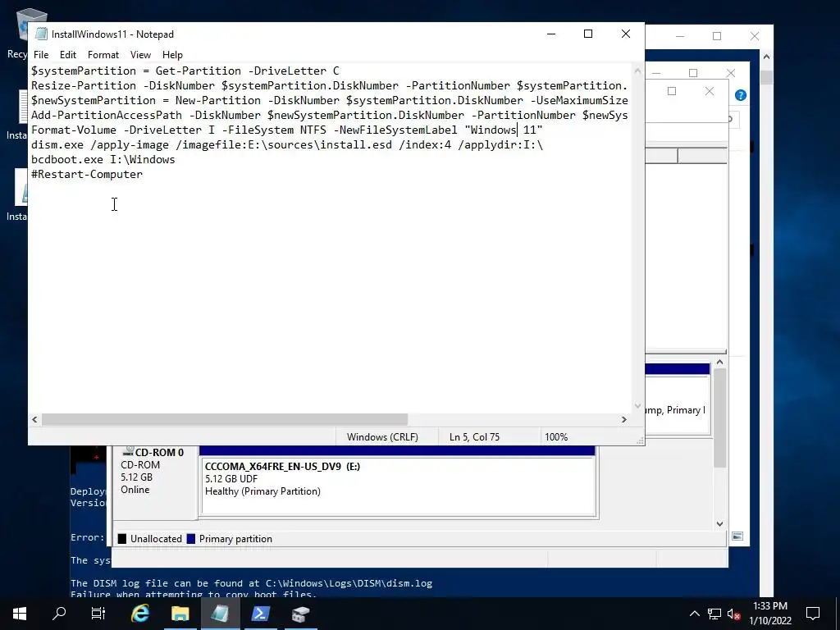Image resolution: width=840 pixels, height=630 pixels.
Task: Click Notepad vertical scroll up arrow
Action: [637, 71]
